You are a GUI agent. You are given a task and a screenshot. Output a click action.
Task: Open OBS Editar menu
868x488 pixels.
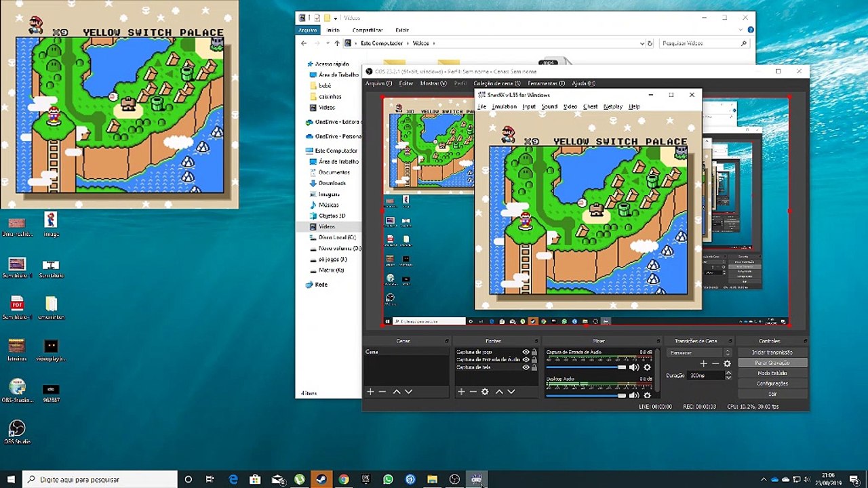[x=406, y=83]
